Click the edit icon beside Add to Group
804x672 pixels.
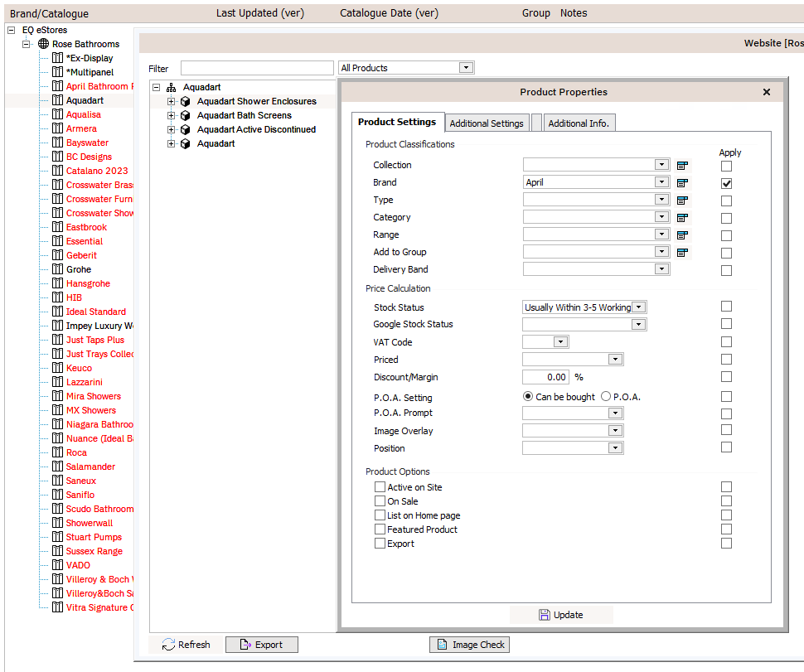pyautogui.click(x=682, y=252)
